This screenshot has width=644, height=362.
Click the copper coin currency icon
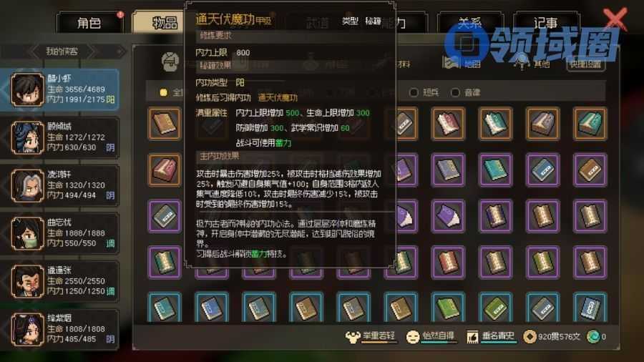click(530, 336)
